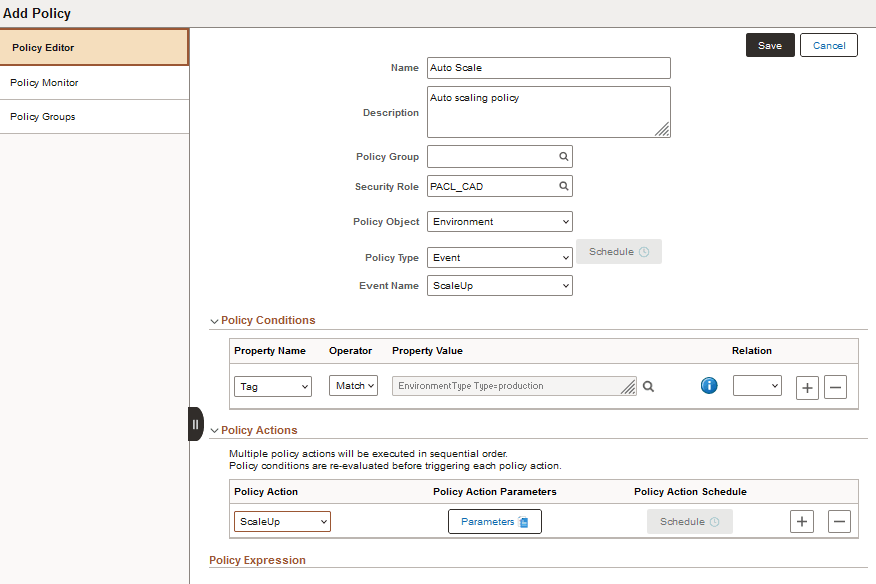
Task: Open the Match operator dropdown
Action: [x=352, y=386]
